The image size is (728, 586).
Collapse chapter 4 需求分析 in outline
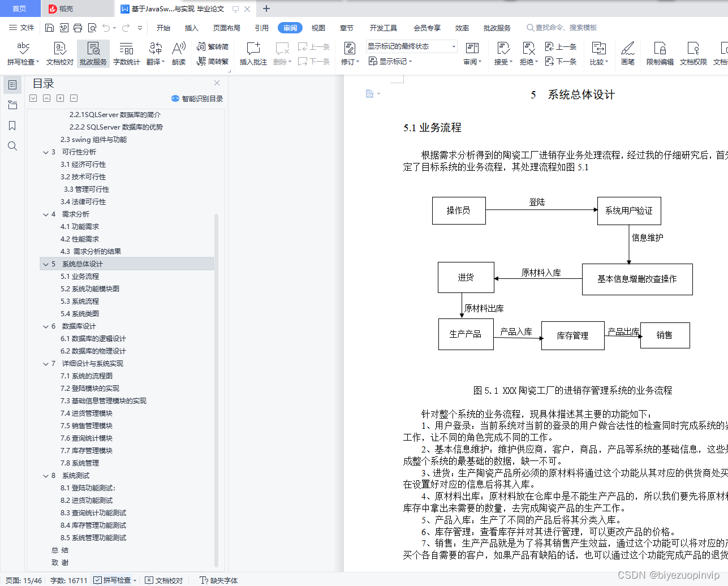click(x=46, y=214)
